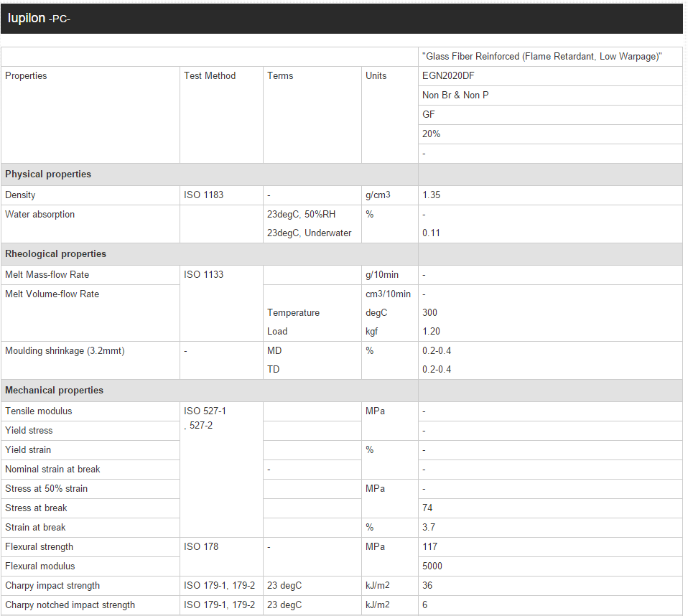Select the water absorption value 0.11
This screenshot has width=688, height=616.
(x=431, y=233)
